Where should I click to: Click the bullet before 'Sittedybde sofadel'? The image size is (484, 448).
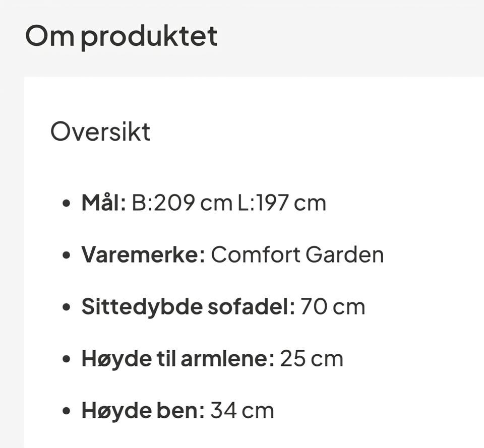66,307
